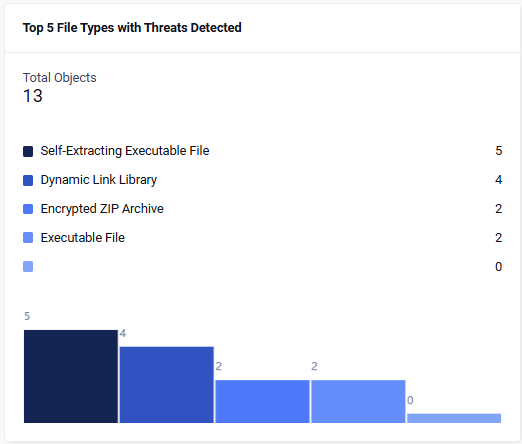Viewport: 522px width, 444px height.
Task: Click the shortest bar valued 0
Action: [454, 418]
